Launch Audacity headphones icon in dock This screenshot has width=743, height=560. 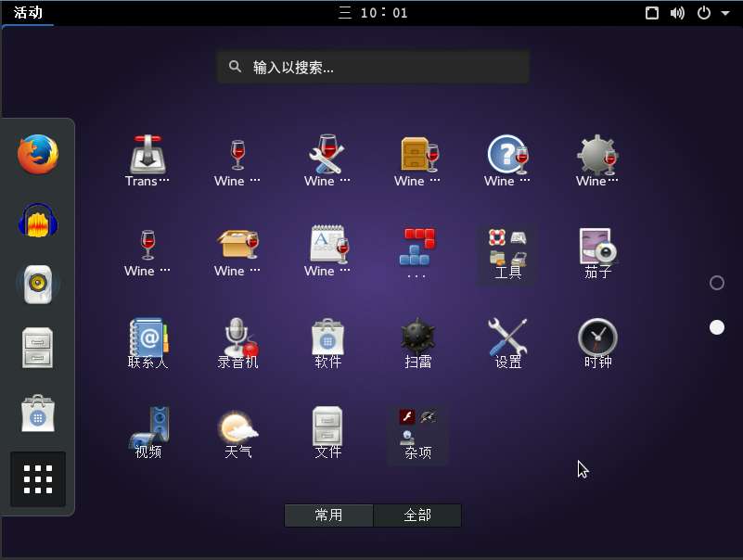tap(38, 221)
